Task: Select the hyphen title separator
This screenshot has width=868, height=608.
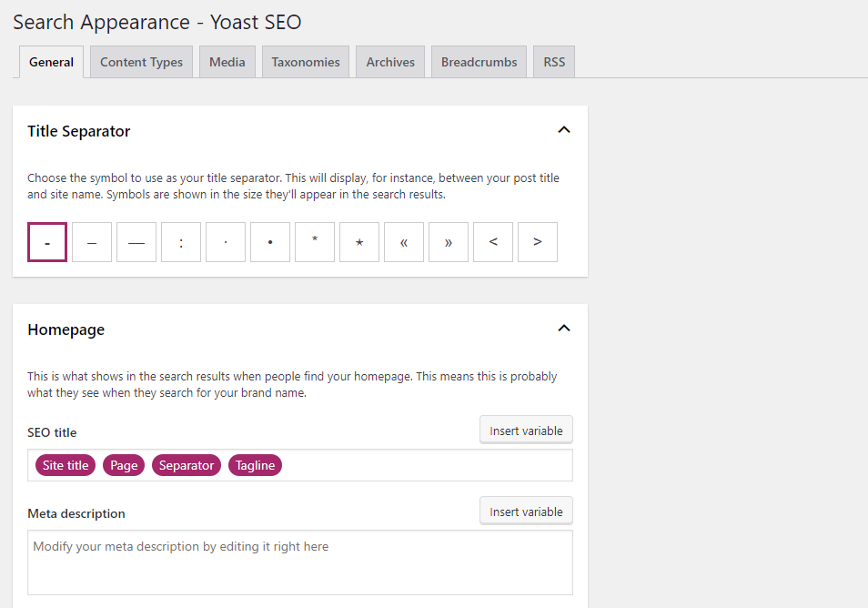Action: [47, 242]
